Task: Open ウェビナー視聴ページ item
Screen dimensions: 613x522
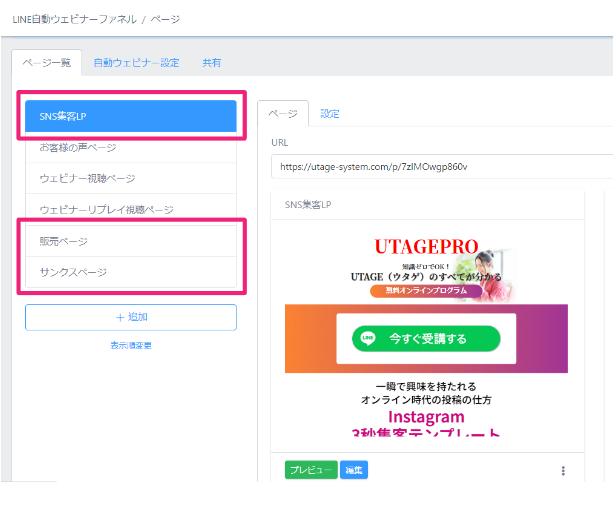Action: point(131,178)
